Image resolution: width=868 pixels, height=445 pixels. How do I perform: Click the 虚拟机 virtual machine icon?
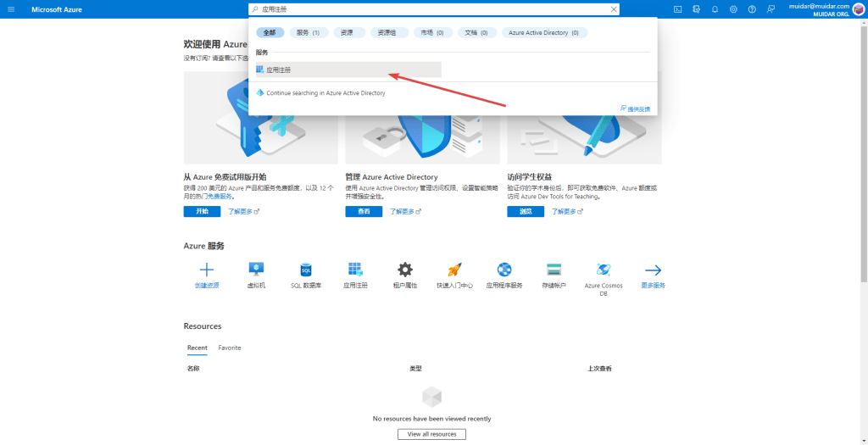[x=256, y=270]
